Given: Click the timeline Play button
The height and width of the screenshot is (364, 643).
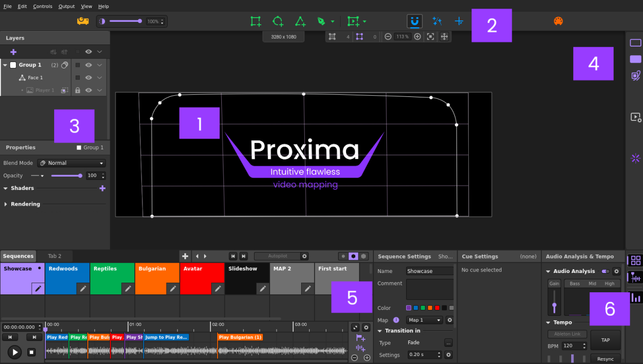Looking at the screenshot, I should [x=14, y=352].
